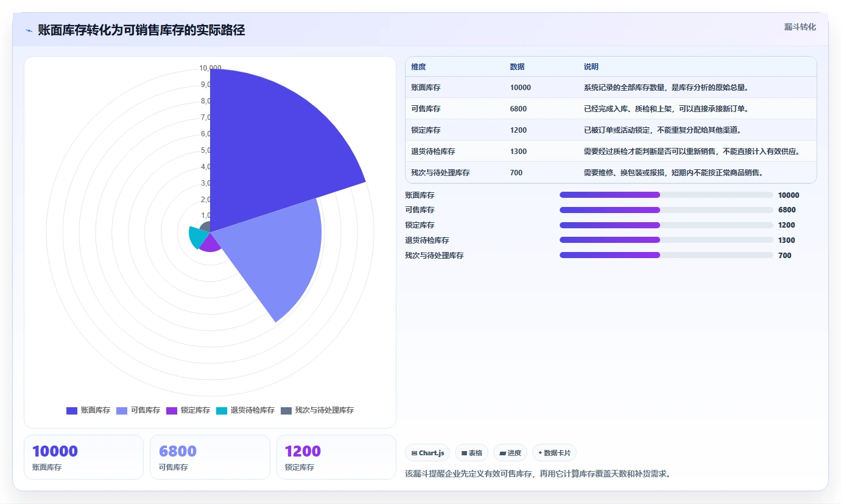Select the large dark blue 账面库存 chart slice
Image resolution: width=841 pixels, height=504 pixels.
pos(268,152)
